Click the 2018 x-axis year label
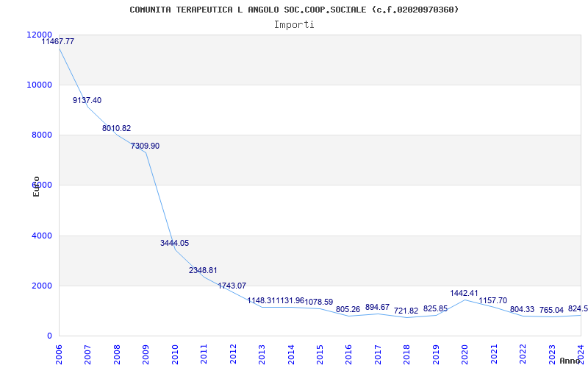 click(407, 354)
